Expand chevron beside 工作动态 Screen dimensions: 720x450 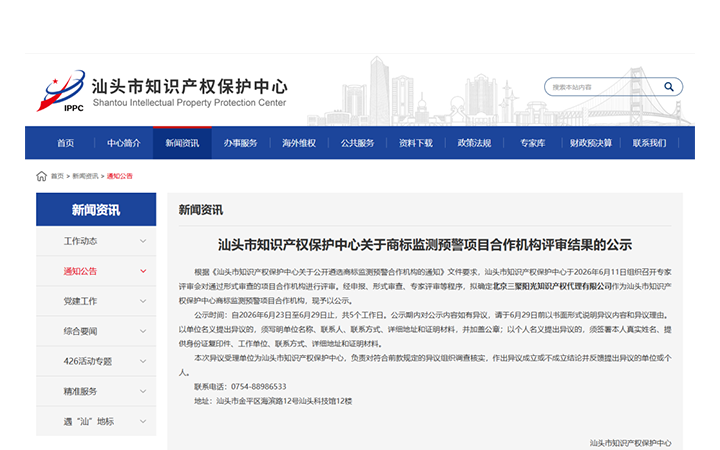click(143, 241)
